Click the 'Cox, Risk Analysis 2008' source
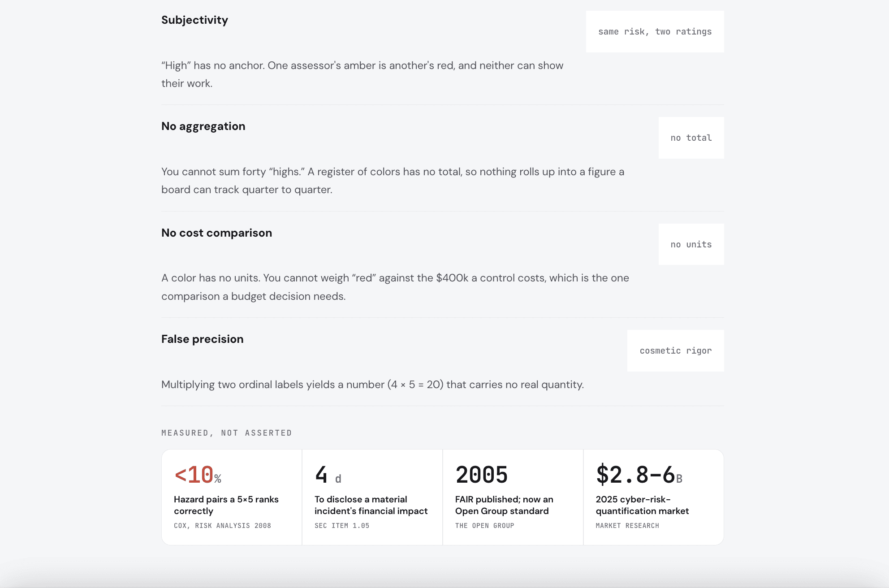The width and height of the screenshot is (889, 588). (x=222, y=526)
